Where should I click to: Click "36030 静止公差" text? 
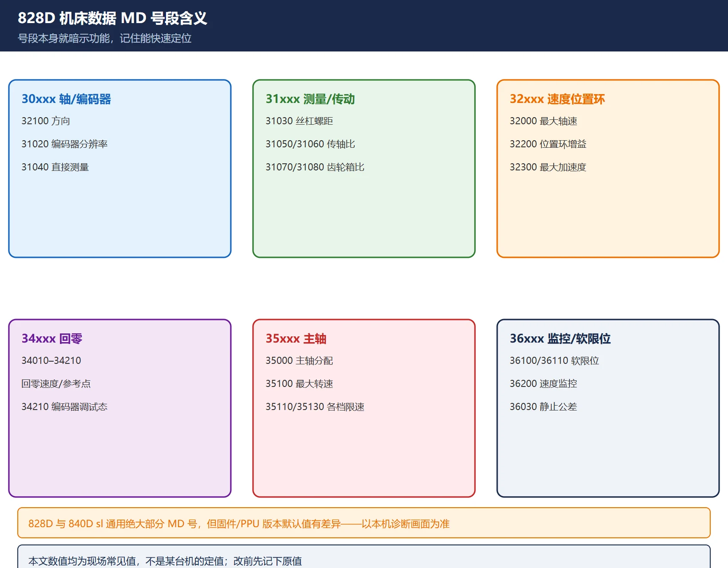coord(543,407)
